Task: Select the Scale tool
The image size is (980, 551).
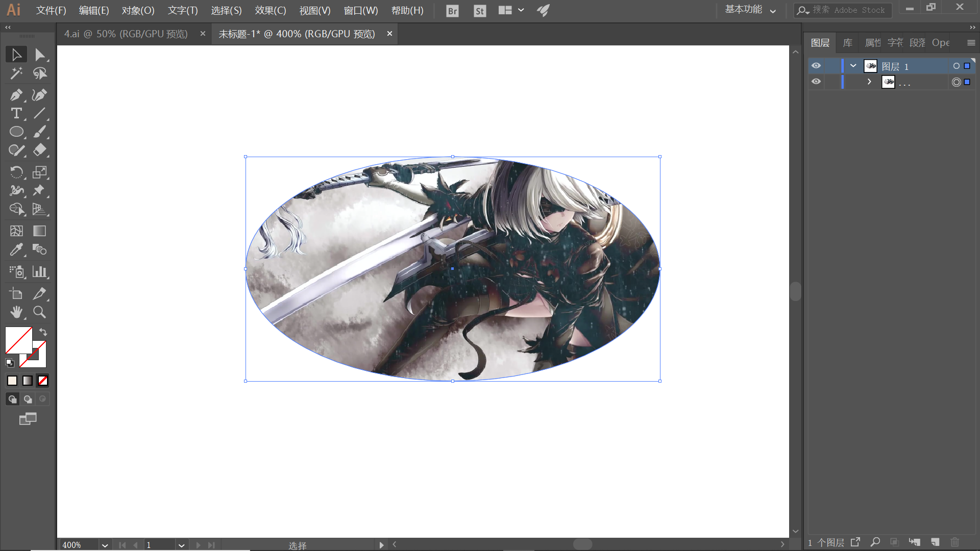Action: (40, 172)
